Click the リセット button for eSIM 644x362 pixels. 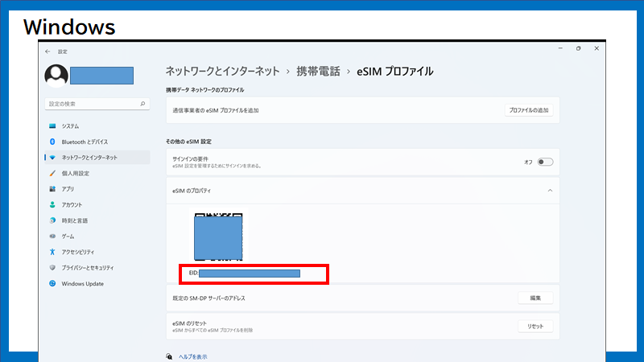pyautogui.click(x=535, y=327)
